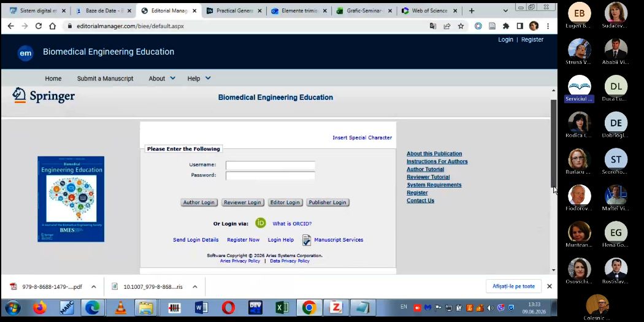Share this page using the share icon
The width and height of the screenshot is (644, 322).
point(447,26)
